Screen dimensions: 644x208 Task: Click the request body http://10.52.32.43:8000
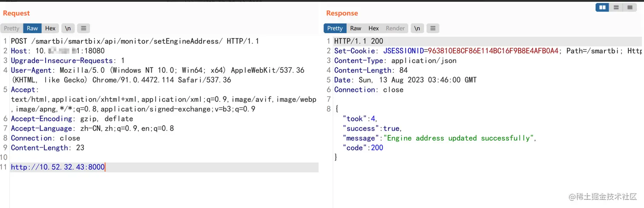58,167
